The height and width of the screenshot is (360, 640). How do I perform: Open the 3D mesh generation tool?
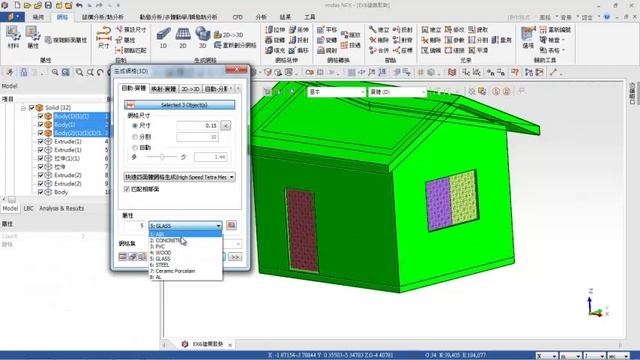tap(202, 37)
